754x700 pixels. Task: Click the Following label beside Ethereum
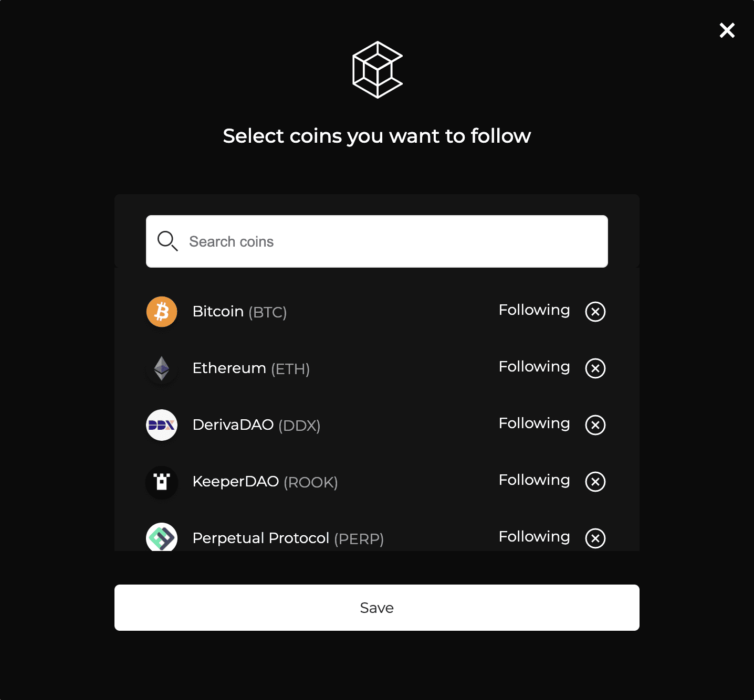click(534, 366)
